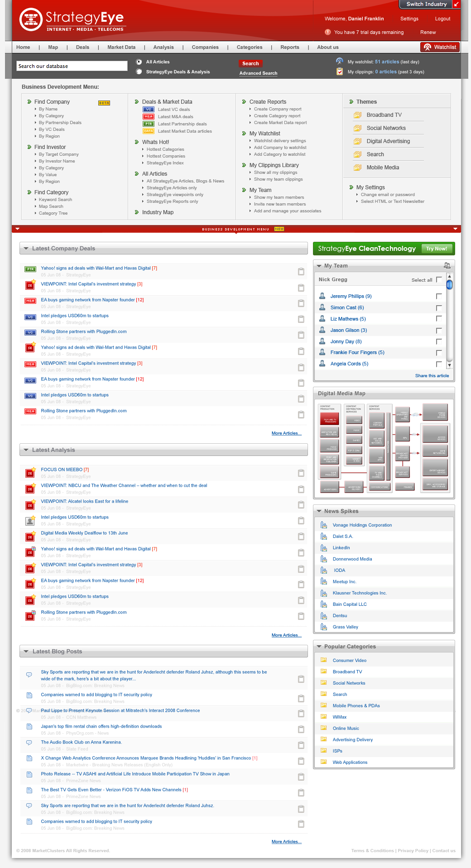Collapse the News Spikes panel
Image resolution: width=471 pixels, height=868 pixels.
pos(319,511)
